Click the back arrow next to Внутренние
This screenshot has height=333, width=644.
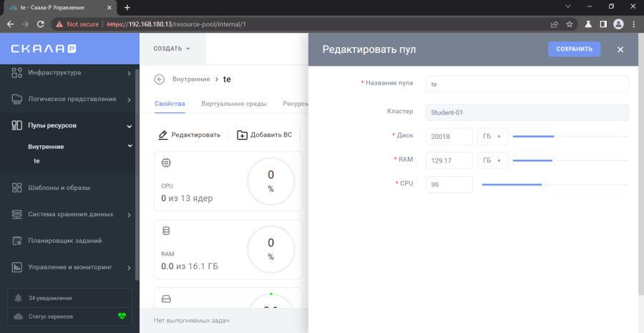pos(160,79)
